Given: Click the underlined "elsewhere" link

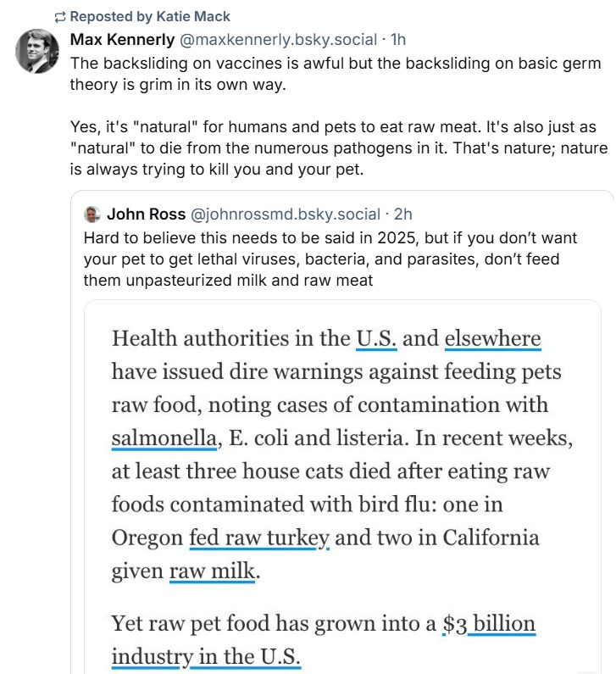Looking at the screenshot, I should pyautogui.click(x=492, y=339).
